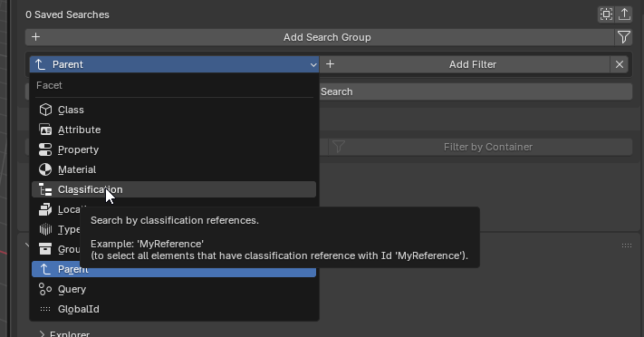Pick the Property facet entry
This screenshot has width=644, height=337.
[174, 149]
